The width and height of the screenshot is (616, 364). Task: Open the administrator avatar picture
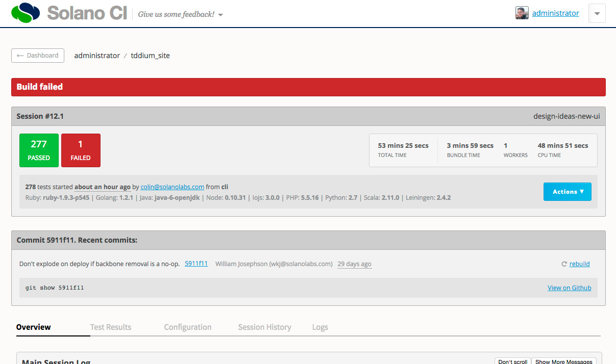click(x=522, y=13)
